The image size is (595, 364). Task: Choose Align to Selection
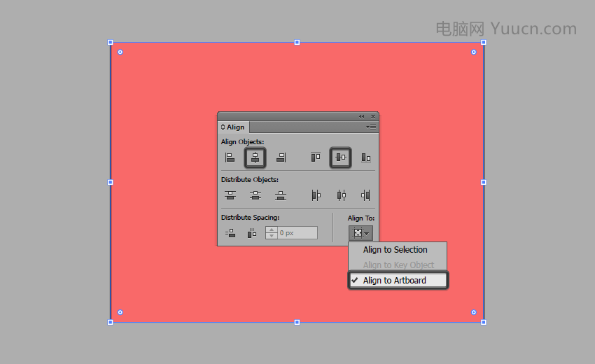[x=395, y=250]
